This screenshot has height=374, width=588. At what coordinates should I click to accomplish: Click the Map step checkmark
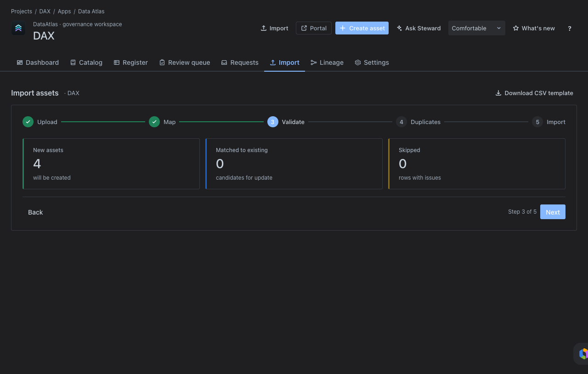point(154,122)
